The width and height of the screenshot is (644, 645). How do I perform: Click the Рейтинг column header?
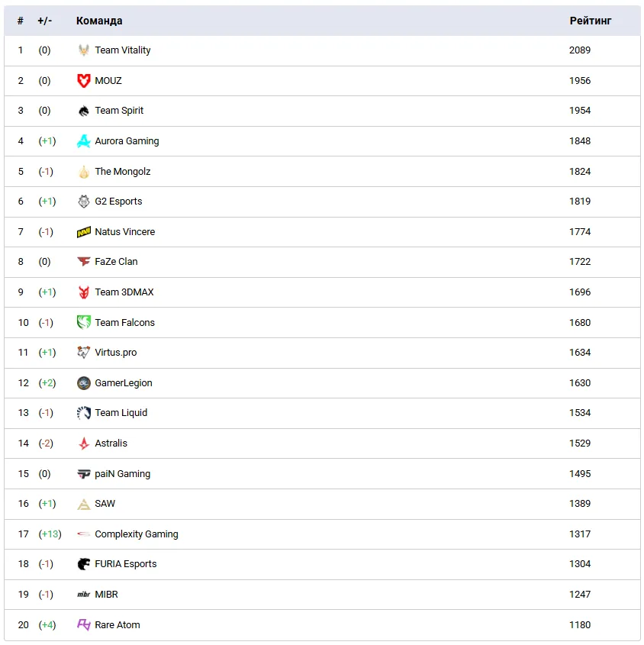coord(591,21)
